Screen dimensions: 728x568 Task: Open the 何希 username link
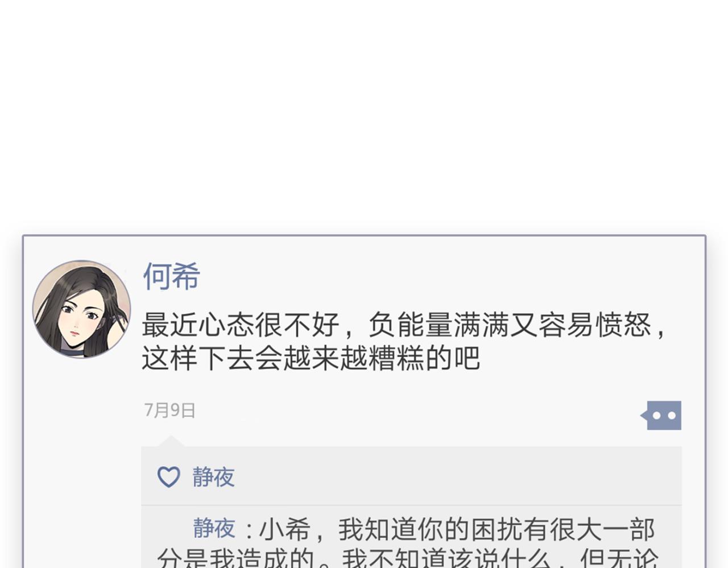click(x=171, y=277)
